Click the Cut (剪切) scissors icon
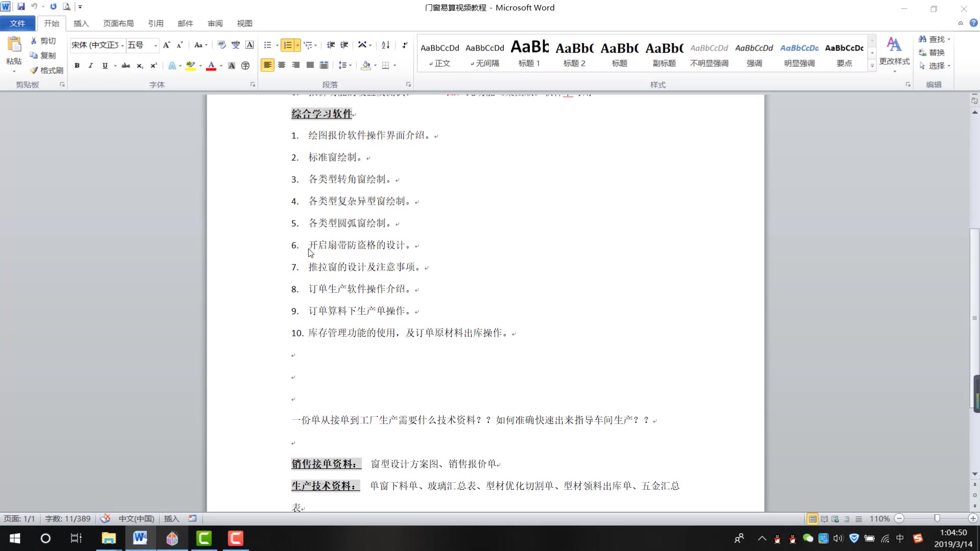The image size is (980, 551). [x=34, y=41]
